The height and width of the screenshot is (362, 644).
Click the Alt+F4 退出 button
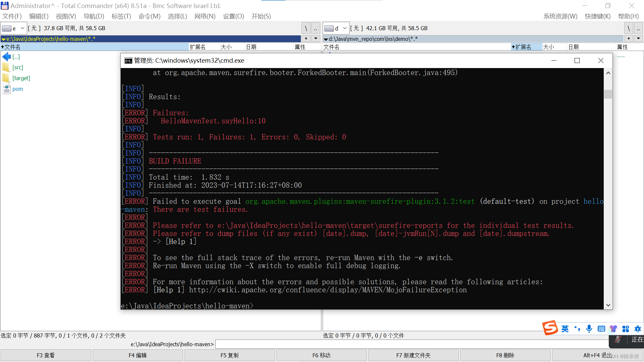(x=598, y=355)
